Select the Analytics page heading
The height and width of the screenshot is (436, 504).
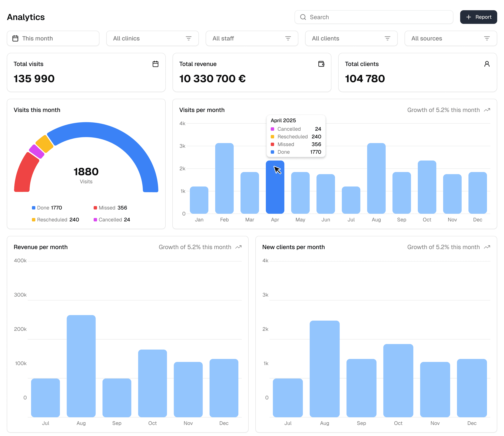point(26,17)
